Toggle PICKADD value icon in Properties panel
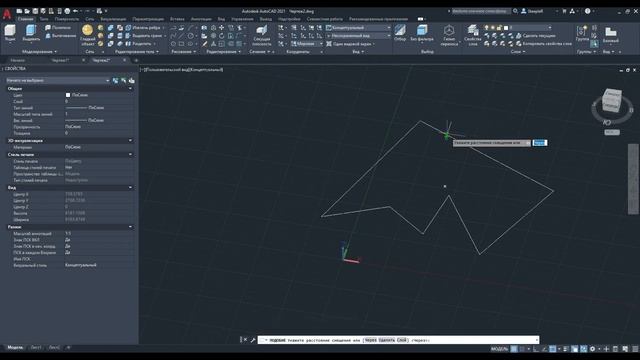Image resolution: width=640 pixels, height=360 pixels. point(116,80)
